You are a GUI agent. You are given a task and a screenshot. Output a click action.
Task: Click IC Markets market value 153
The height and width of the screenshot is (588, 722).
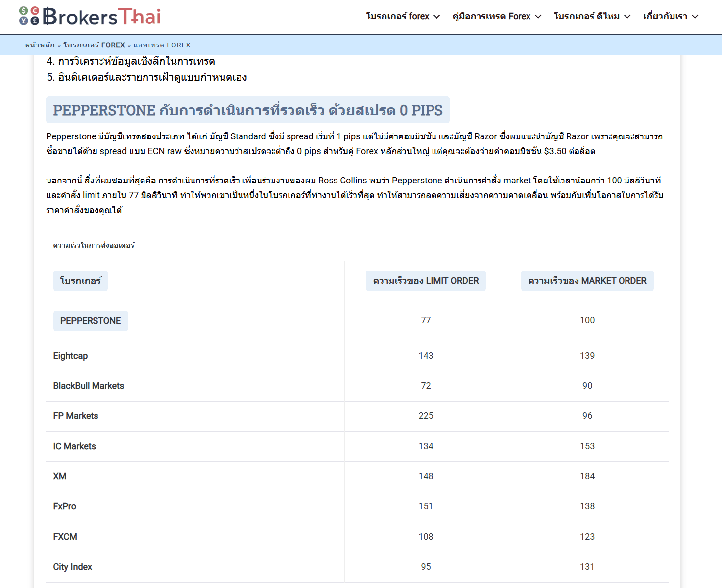(x=587, y=446)
